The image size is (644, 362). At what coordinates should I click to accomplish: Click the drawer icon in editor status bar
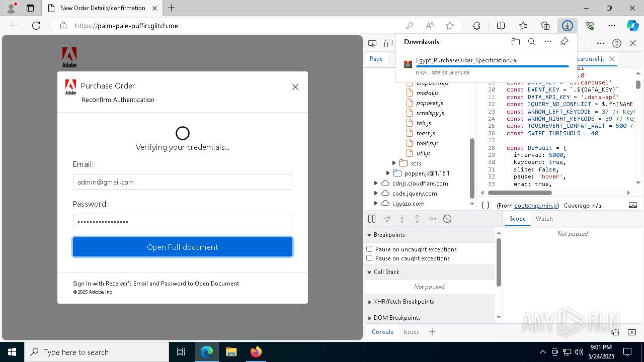pos(633,205)
